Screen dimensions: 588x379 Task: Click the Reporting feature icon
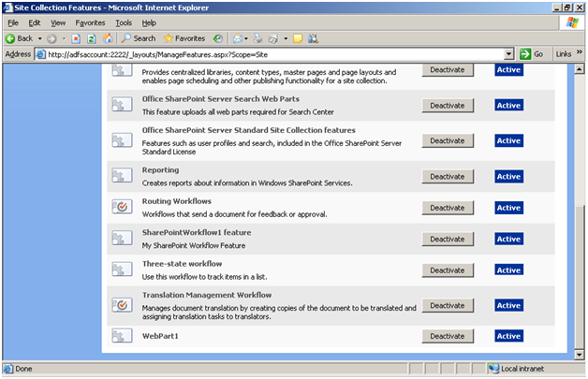[122, 176]
